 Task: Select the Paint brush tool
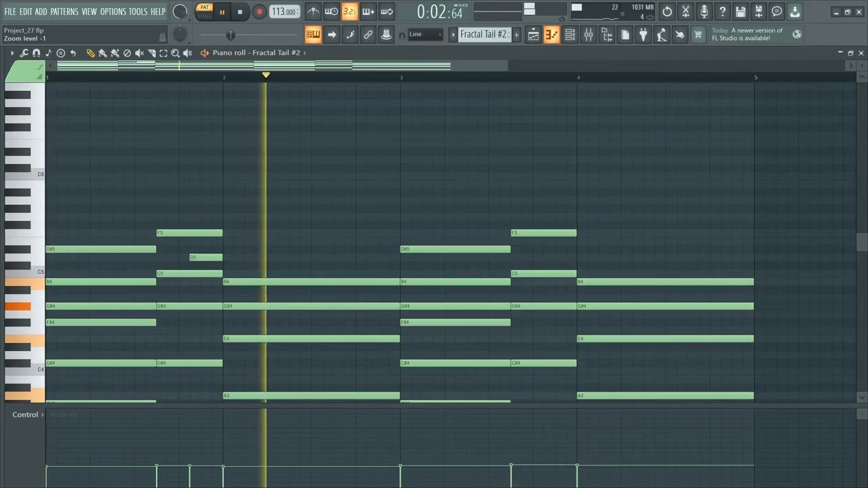tap(102, 53)
